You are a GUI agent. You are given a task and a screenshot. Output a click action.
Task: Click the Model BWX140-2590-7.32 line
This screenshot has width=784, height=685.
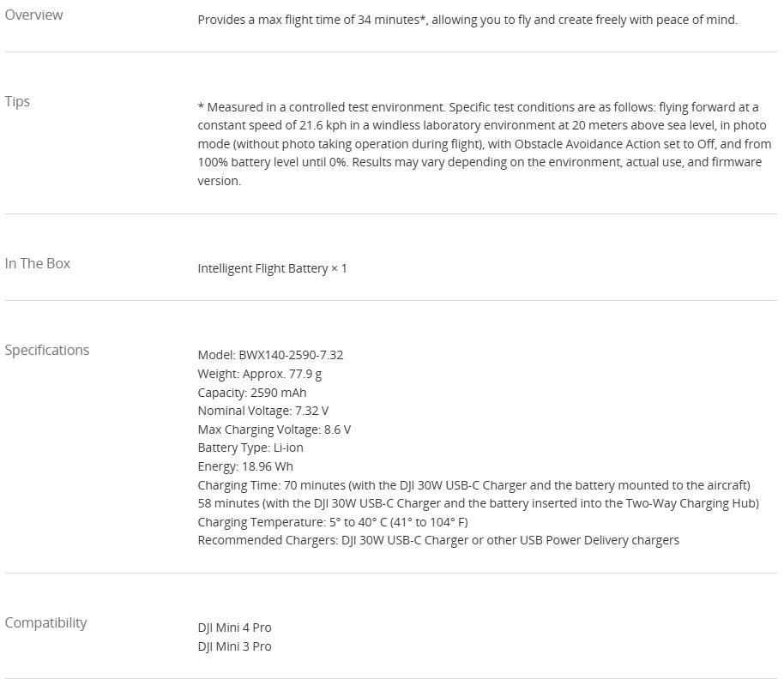[270, 355]
